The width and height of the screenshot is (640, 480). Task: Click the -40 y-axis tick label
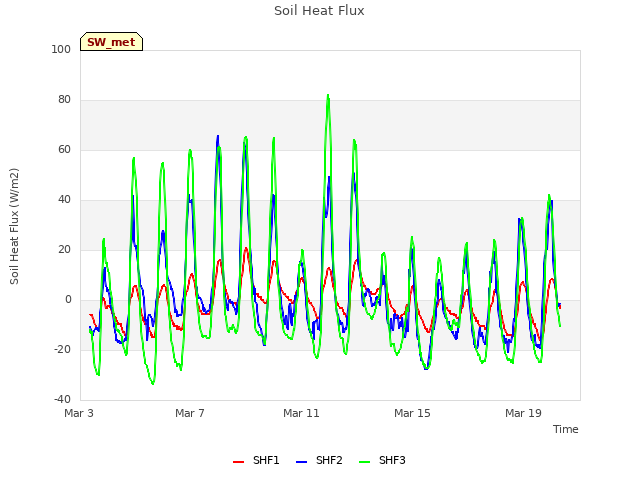click(x=62, y=400)
